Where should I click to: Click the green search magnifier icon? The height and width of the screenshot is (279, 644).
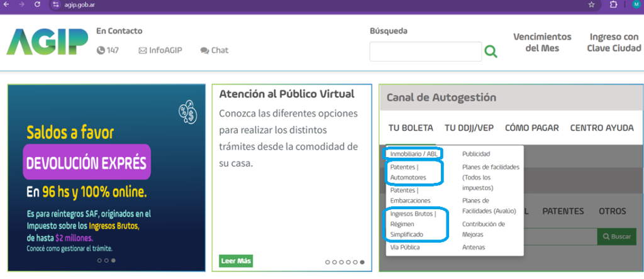[x=491, y=52]
